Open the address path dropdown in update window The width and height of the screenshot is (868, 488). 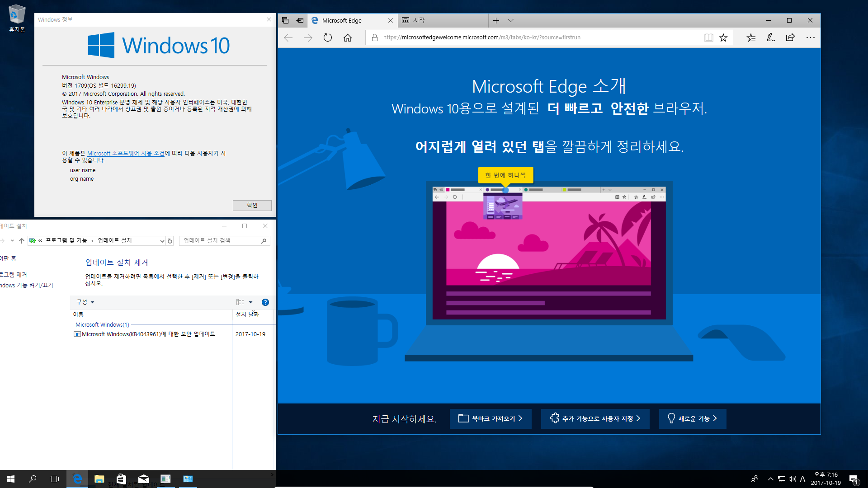[x=162, y=241]
